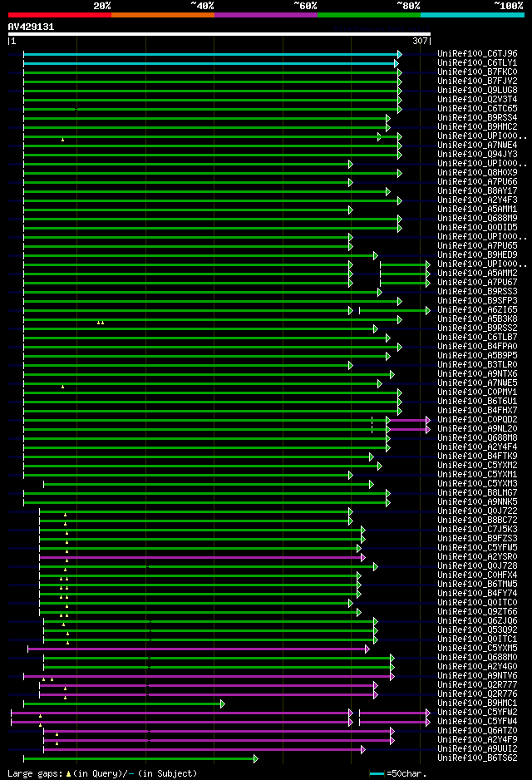
Task: Select the UniRef100_B9HED9 label
Action: [x=477, y=254]
